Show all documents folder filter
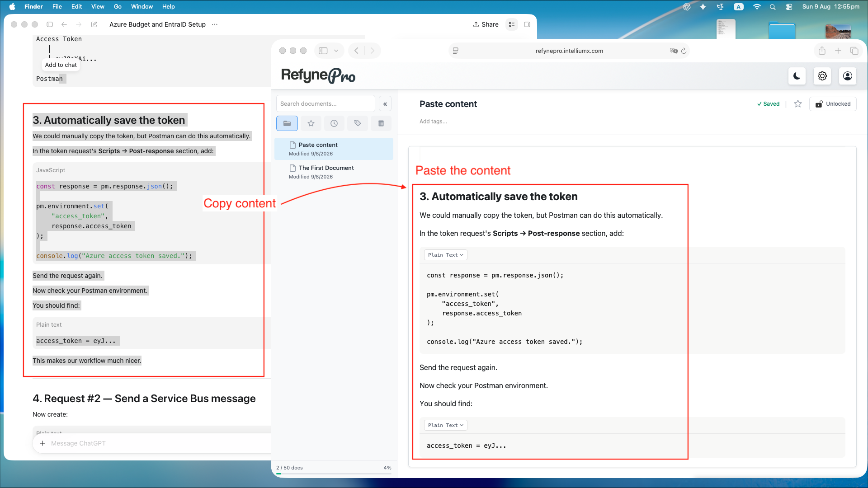This screenshot has height=488, width=868. click(287, 123)
